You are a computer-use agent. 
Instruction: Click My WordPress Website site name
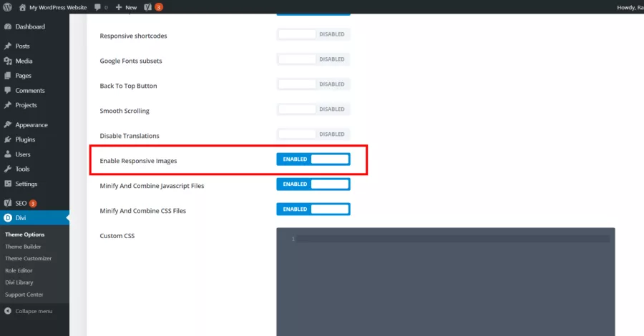coord(58,7)
